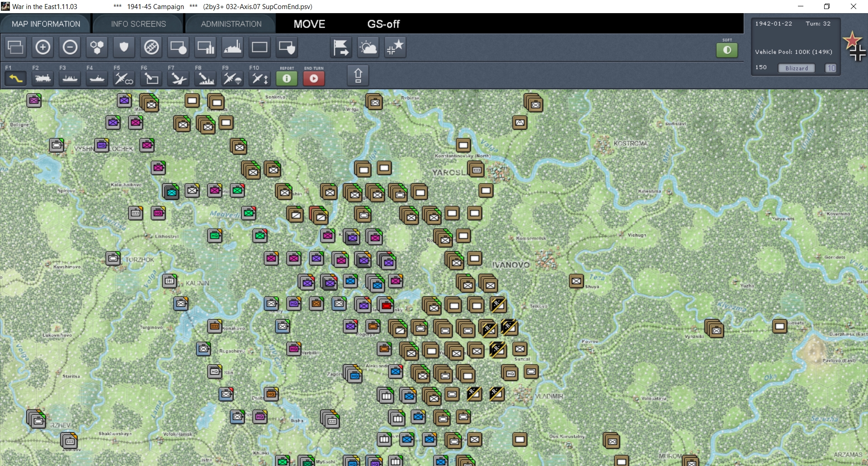Select the F7 bomb airfield mode icon
Screen dimensions: 868x466
point(178,78)
